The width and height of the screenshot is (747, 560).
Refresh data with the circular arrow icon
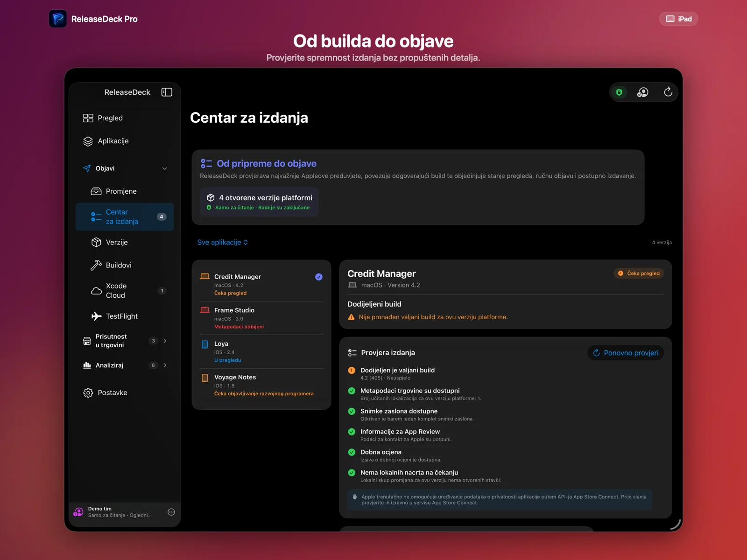668,92
